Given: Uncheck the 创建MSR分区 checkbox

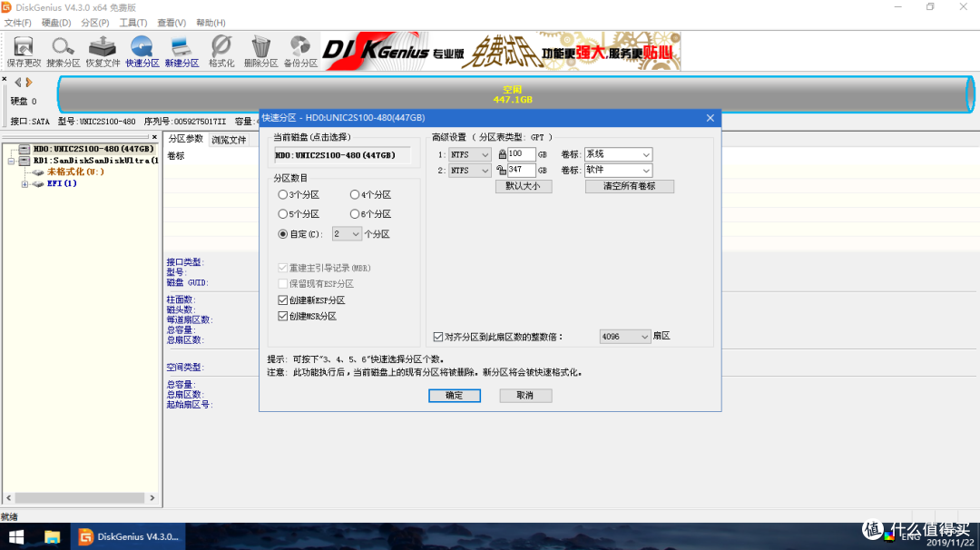Looking at the screenshot, I should coord(283,316).
